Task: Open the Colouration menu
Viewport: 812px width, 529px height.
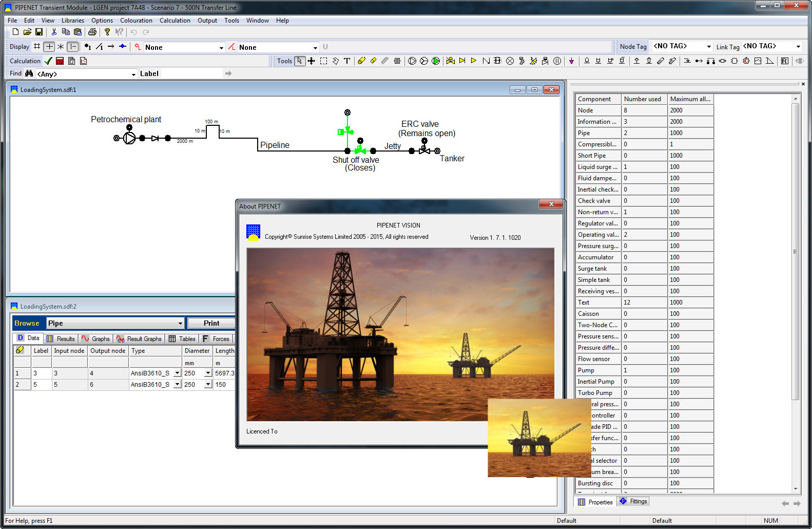Action: coord(136,21)
